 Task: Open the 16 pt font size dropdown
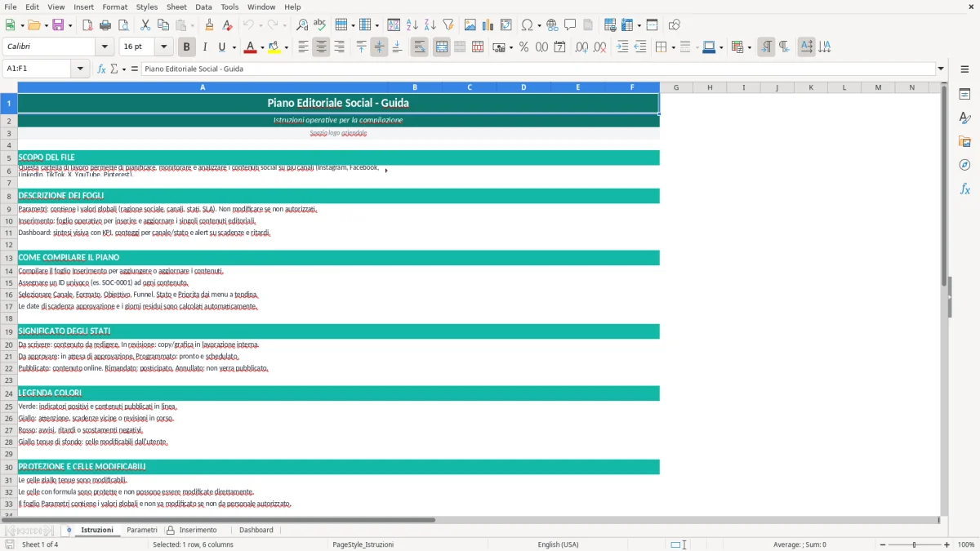click(164, 47)
